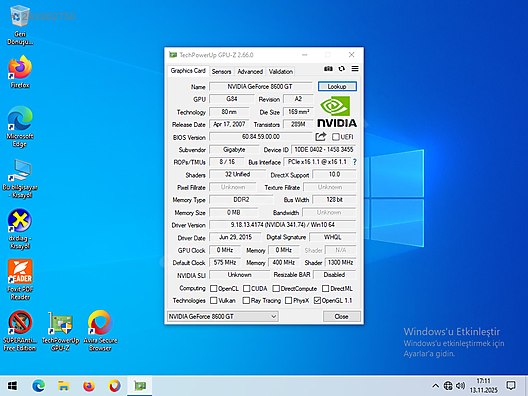Image resolution: width=528 pixels, height=396 pixels.
Task: Switch to the Advanced tab
Action: tap(250, 71)
